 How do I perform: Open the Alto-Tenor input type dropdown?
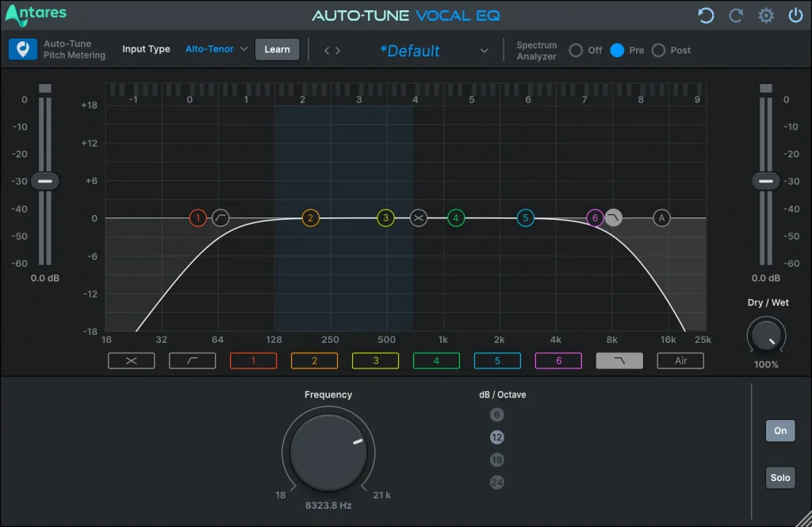tap(210, 48)
